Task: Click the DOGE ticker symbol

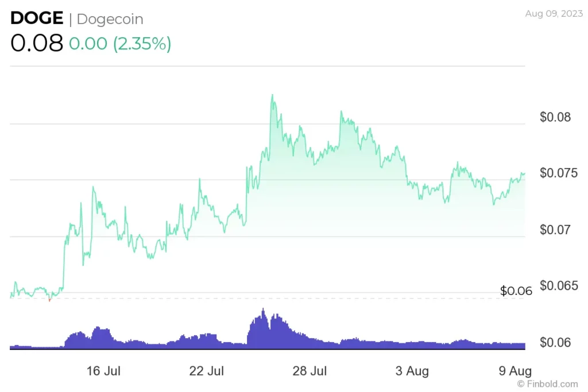Action: [x=37, y=18]
